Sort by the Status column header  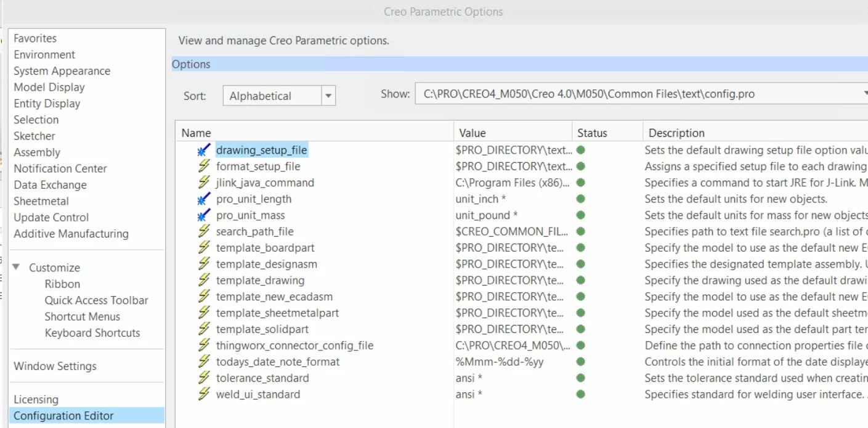point(607,133)
